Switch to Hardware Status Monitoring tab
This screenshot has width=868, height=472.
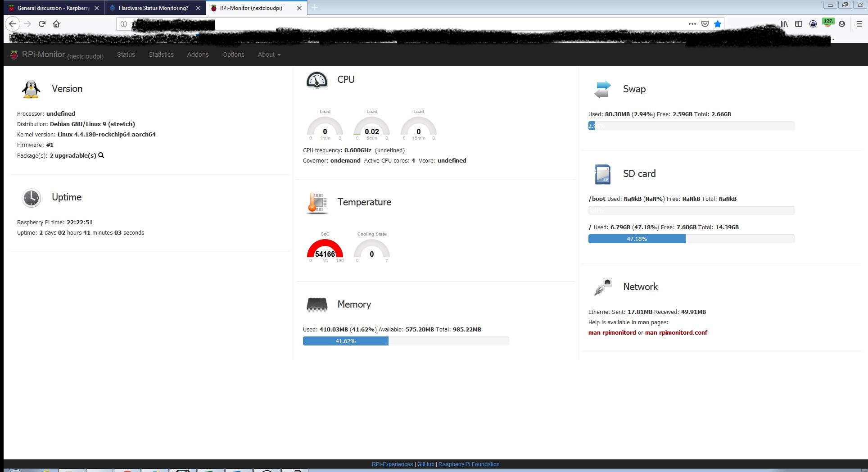point(153,8)
